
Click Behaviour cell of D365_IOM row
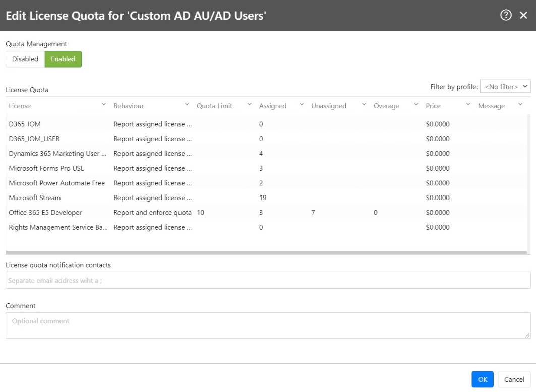pyautogui.click(x=152, y=124)
